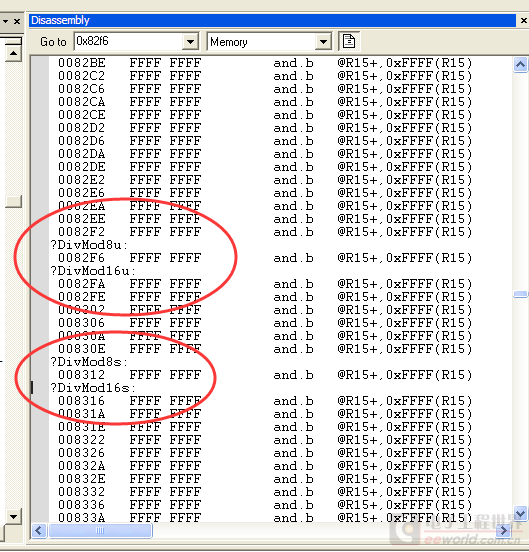Select the ?DivMod16u label line
The width and height of the screenshot is (529, 552).
click(x=93, y=271)
